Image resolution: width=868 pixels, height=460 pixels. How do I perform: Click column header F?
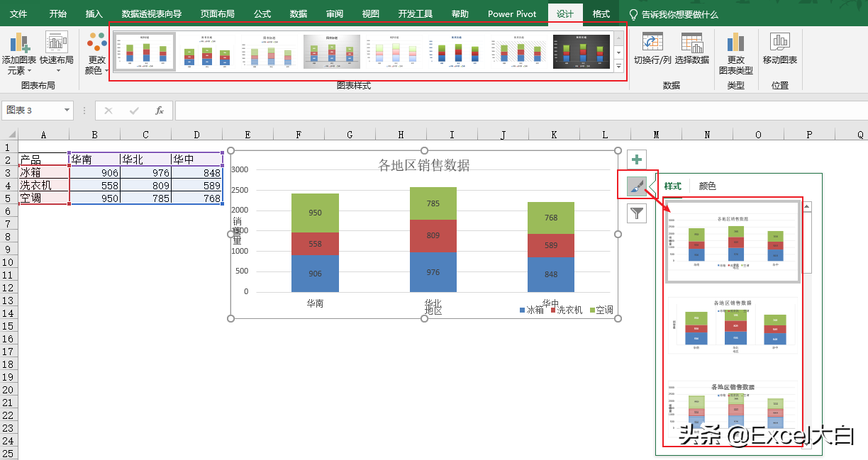pyautogui.click(x=299, y=135)
